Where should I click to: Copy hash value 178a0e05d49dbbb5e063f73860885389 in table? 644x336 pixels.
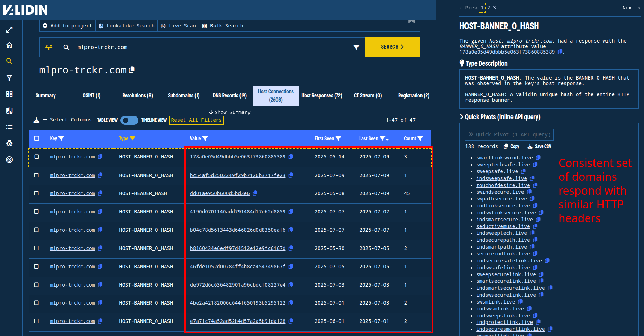[x=291, y=156]
